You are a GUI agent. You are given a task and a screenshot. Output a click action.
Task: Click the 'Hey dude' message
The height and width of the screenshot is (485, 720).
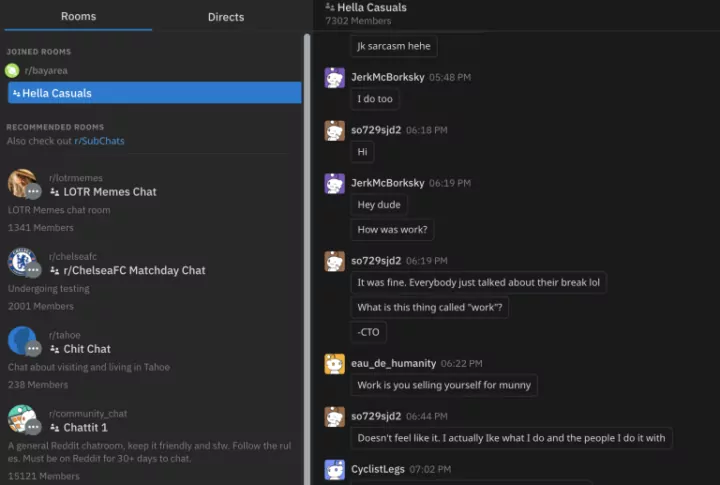[379, 205]
